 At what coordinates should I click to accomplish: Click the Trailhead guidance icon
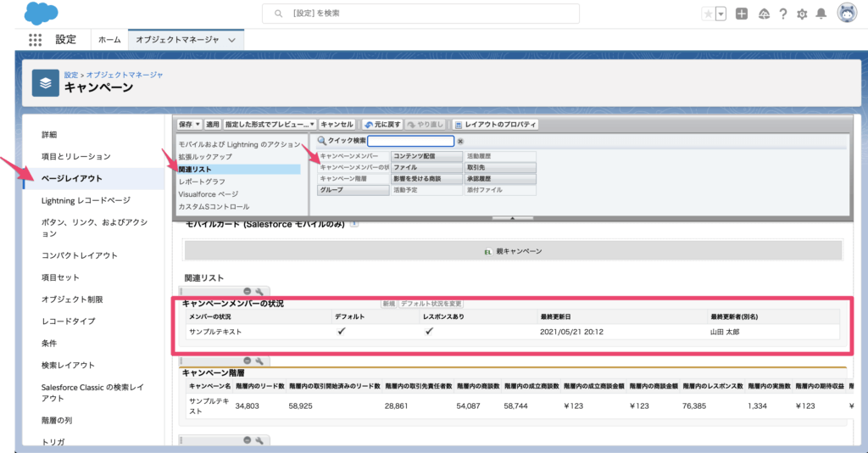(763, 14)
